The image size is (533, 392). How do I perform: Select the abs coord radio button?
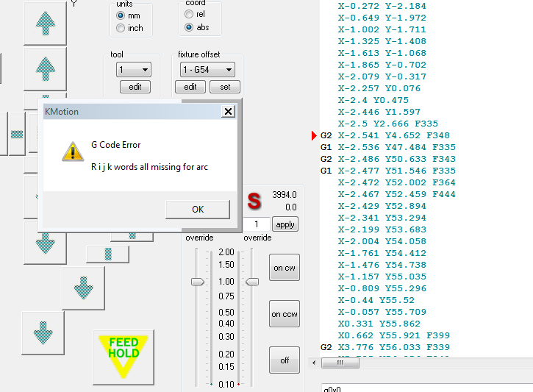tap(189, 27)
